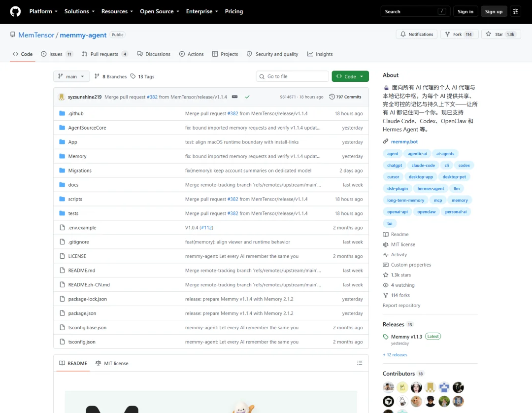This screenshot has width=532, height=413.
Task: Open the main branch dropdown
Action: pos(71,76)
